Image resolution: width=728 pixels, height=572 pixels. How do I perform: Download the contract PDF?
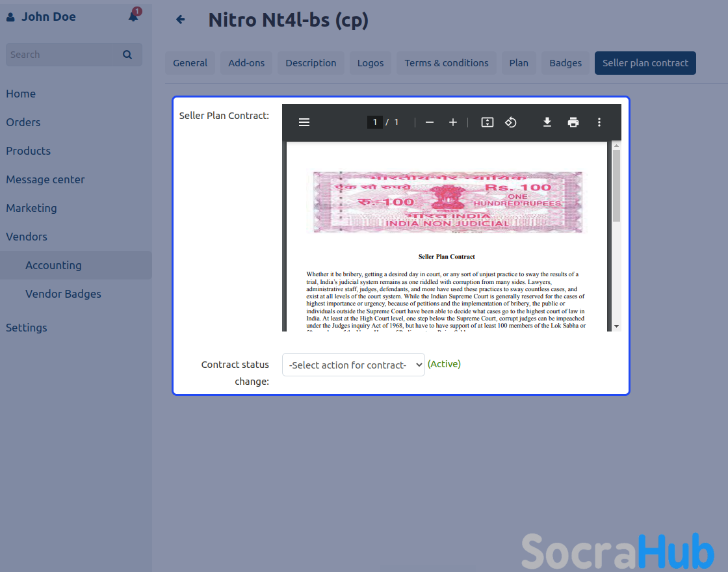547,122
